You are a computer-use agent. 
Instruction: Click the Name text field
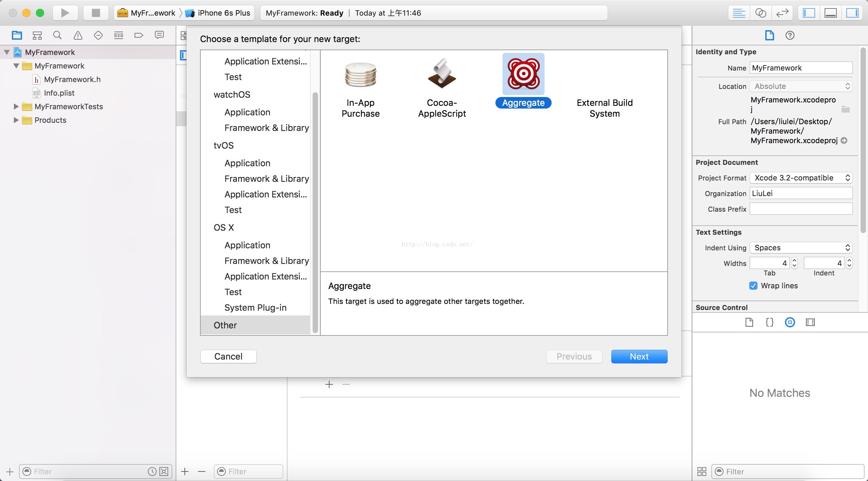click(x=801, y=68)
